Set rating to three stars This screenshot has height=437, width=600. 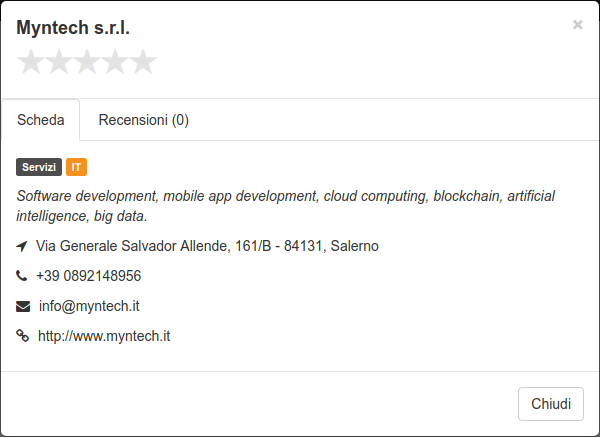tap(87, 61)
